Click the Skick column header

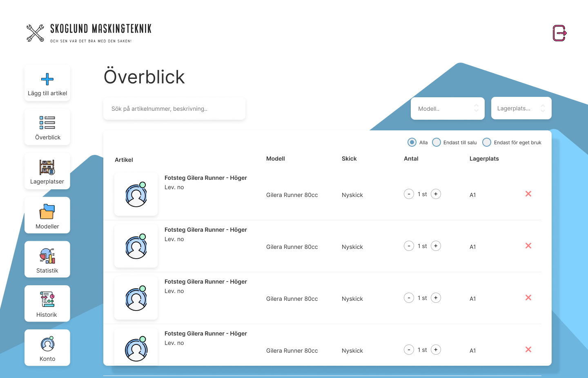click(349, 159)
